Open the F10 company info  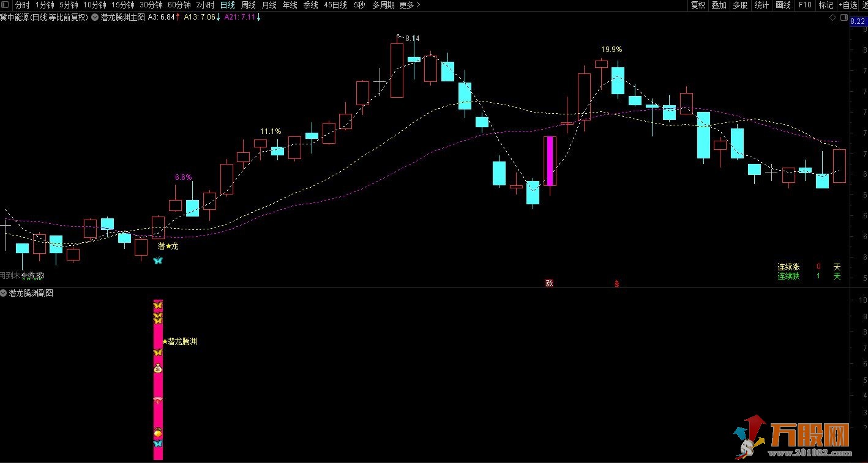[x=805, y=5]
